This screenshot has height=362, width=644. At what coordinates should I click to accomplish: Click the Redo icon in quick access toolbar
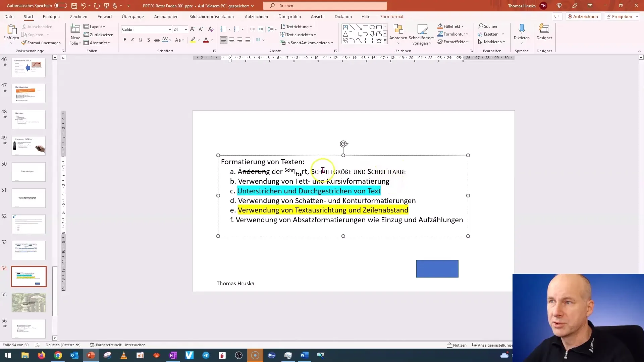point(97,6)
